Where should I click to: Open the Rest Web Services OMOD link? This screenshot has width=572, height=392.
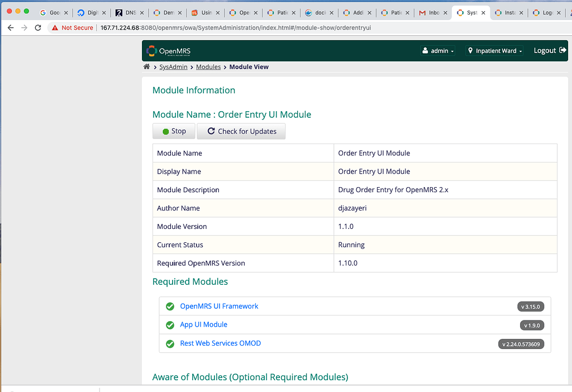pyautogui.click(x=220, y=343)
